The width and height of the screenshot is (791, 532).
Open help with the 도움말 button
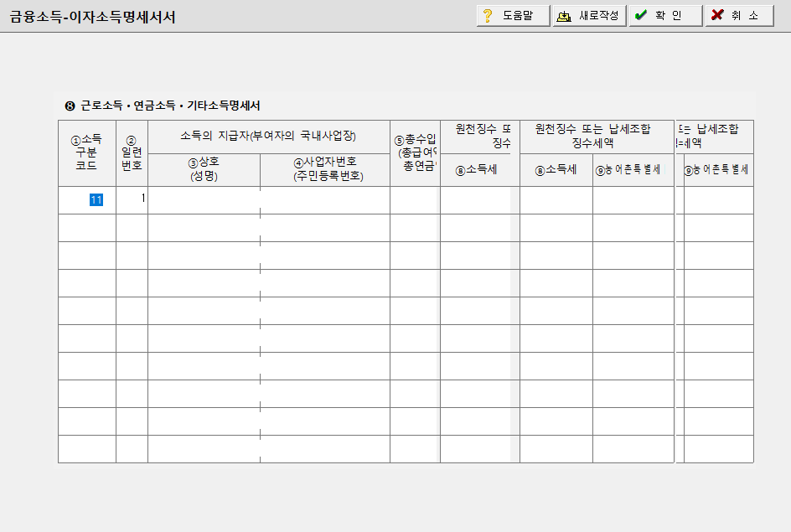tap(513, 16)
